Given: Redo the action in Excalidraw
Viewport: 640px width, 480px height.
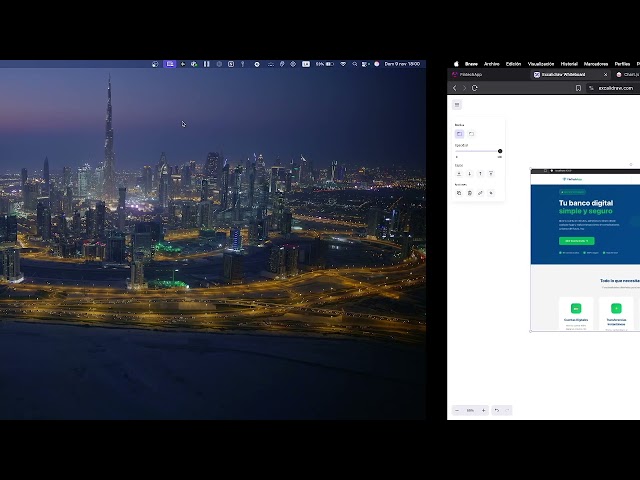Looking at the screenshot, I should [507, 410].
